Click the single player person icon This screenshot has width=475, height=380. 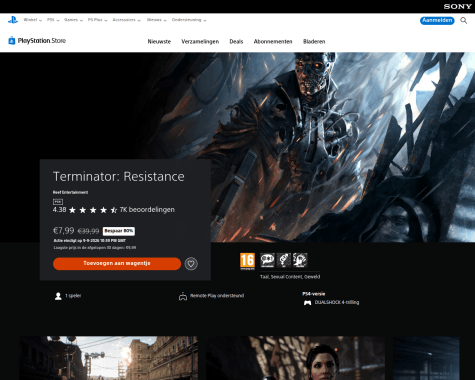tap(58, 296)
